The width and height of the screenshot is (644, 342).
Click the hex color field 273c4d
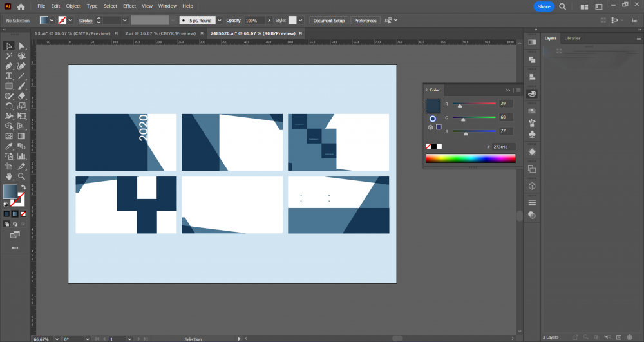point(503,147)
